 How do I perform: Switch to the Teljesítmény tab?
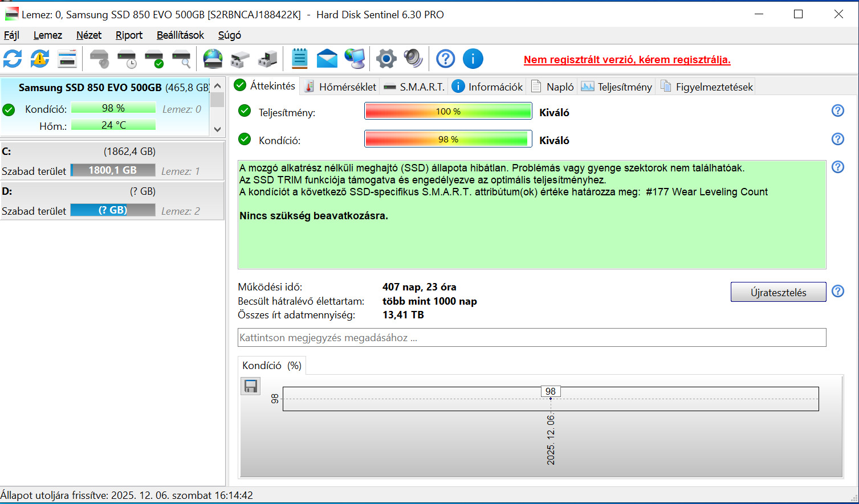pos(617,87)
